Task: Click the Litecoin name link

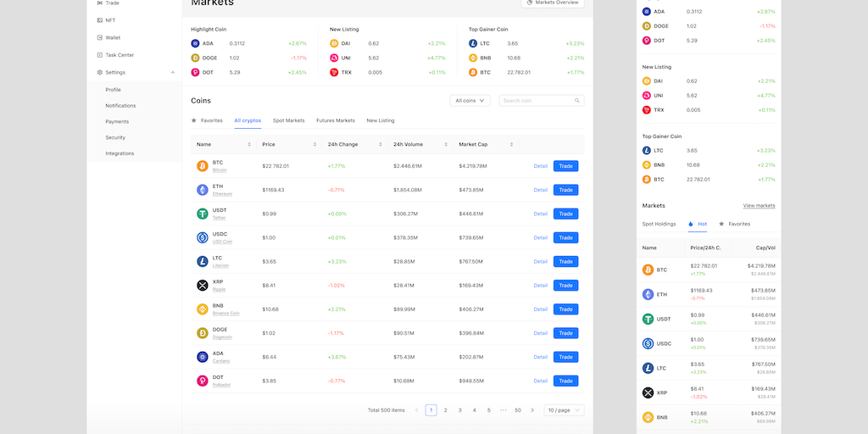Action: pyautogui.click(x=220, y=265)
